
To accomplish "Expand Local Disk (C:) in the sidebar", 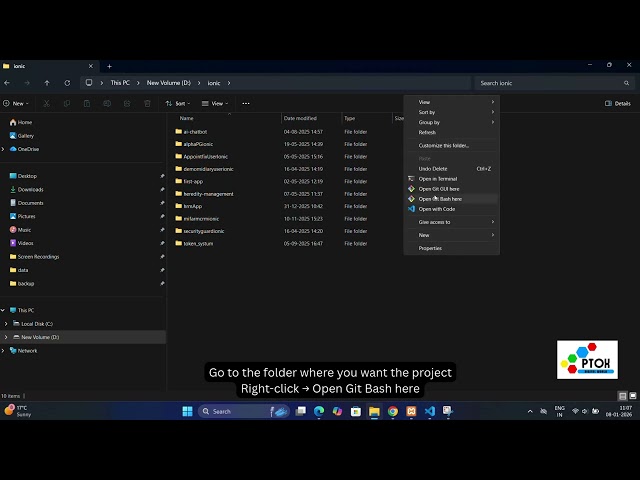I will 6,324.
